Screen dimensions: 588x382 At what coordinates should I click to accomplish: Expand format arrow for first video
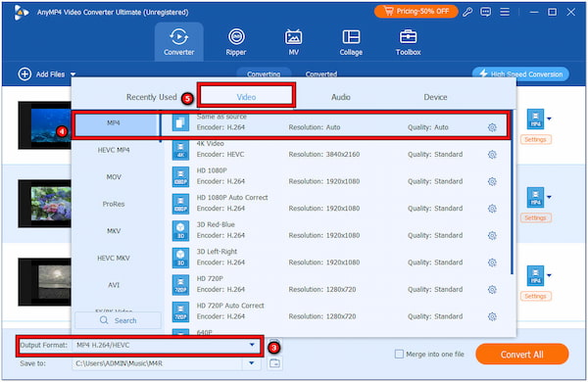pos(549,119)
